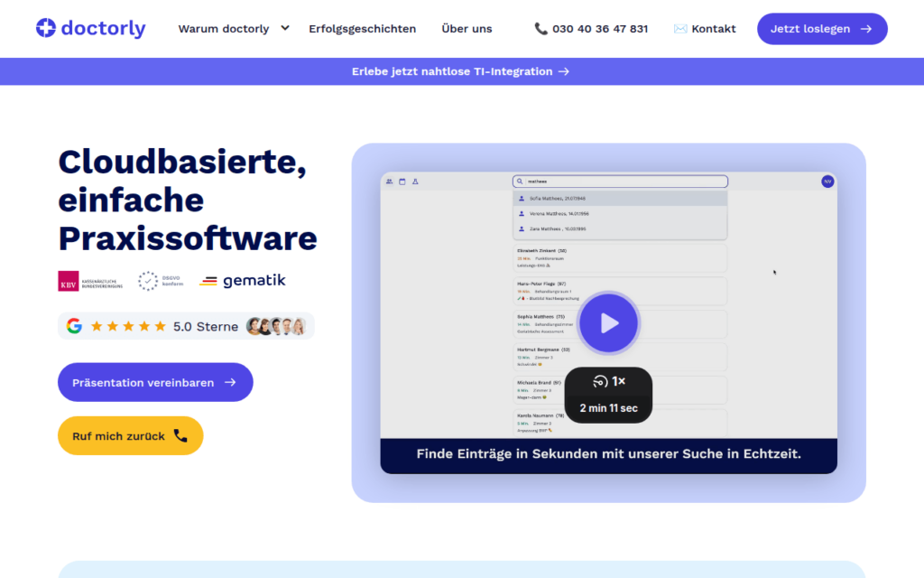Open the 5.0 Sterne reviews text

[x=206, y=326]
